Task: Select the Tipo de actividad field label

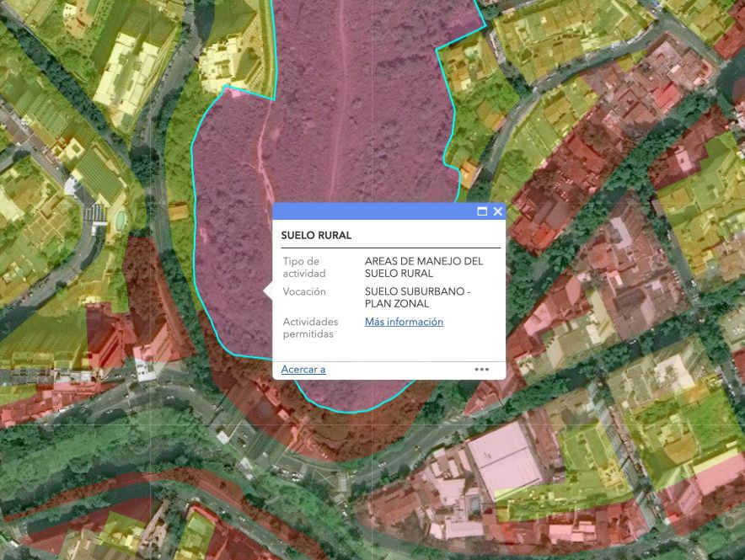Action: tap(302, 268)
